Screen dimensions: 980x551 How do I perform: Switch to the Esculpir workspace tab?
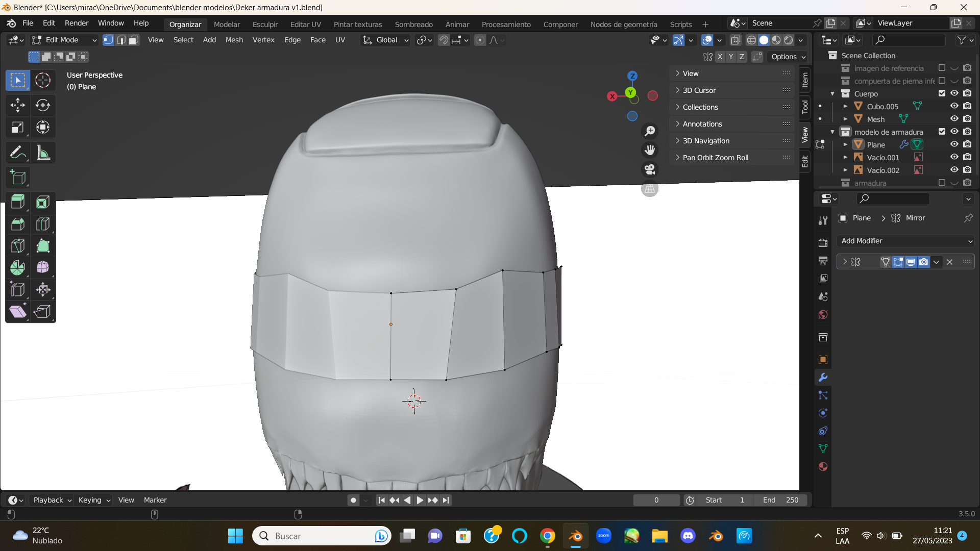265,24
